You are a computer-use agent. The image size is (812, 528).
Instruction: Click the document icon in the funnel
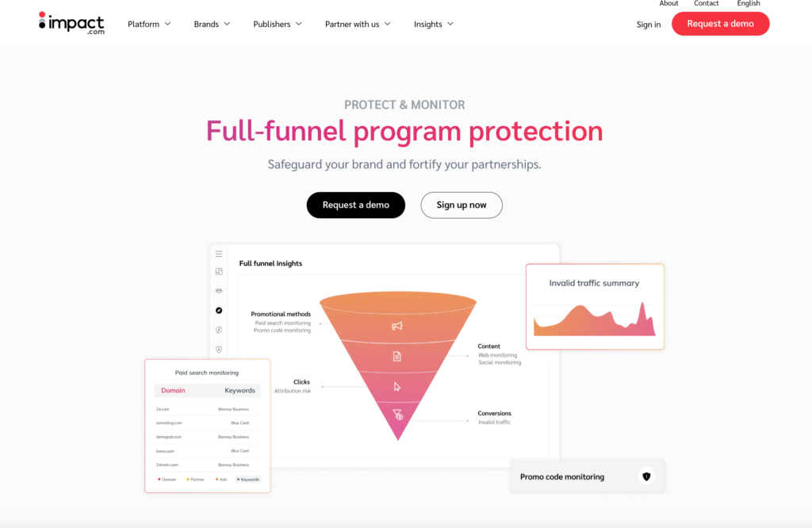(397, 357)
